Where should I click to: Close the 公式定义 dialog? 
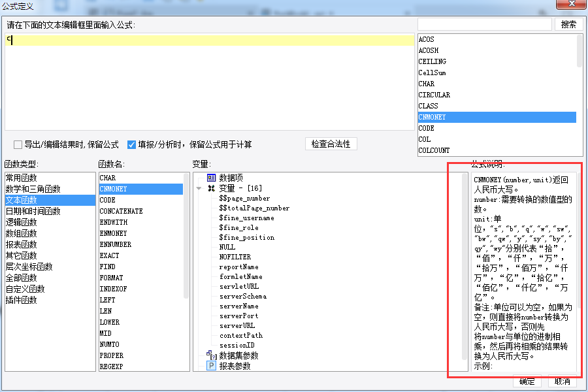click(572, 4)
